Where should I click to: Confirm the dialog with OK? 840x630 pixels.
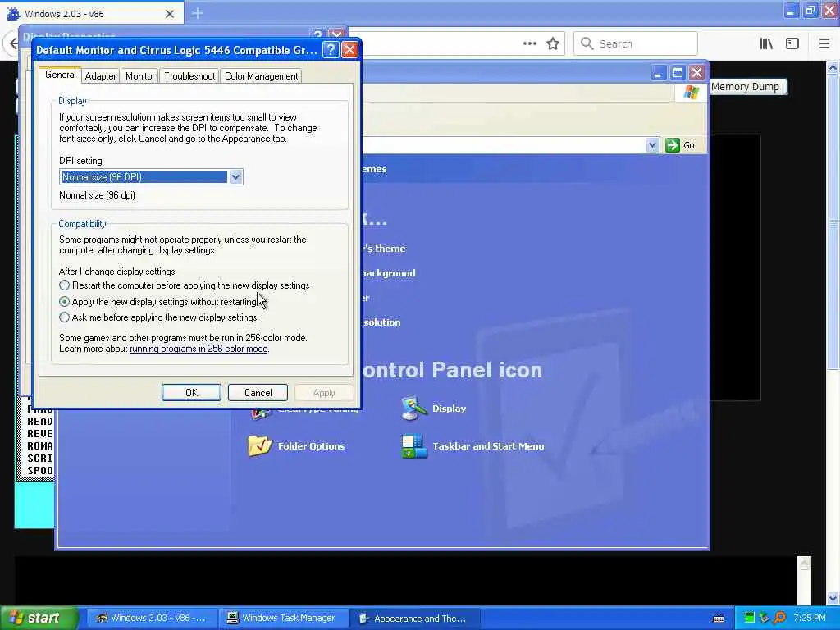tap(191, 393)
